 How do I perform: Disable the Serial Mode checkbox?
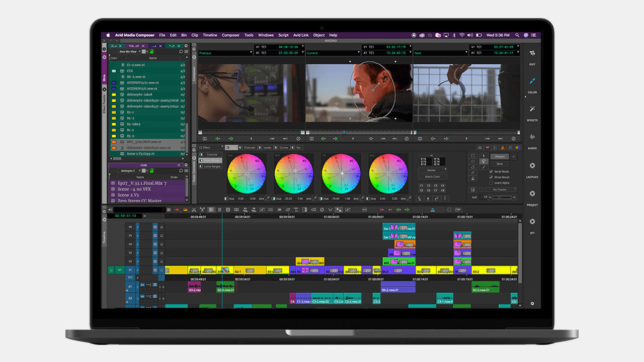coord(492,171)
